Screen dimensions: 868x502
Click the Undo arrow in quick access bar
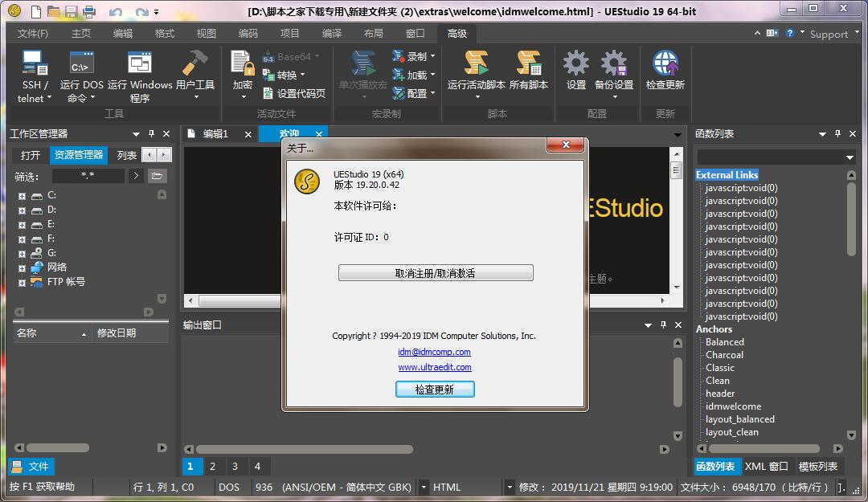[x=116, y=11]
